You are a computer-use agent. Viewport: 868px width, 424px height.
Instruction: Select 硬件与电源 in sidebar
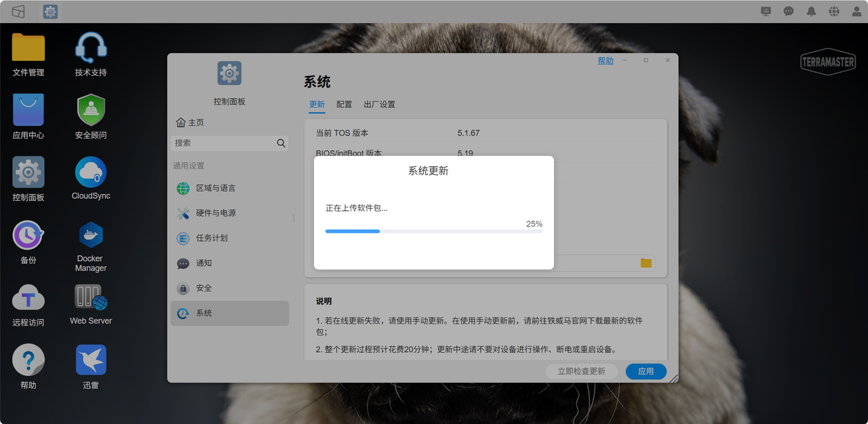229,213
